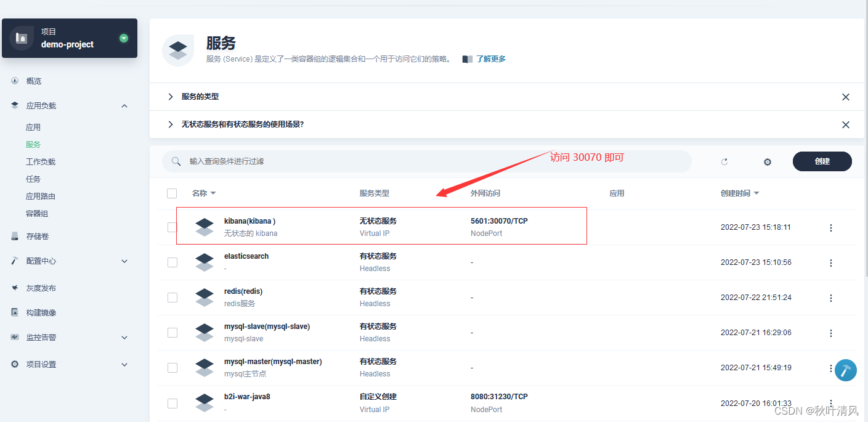
Task: Open the column settings gear above the list
Action: pyautogui.click(x=767, y=161)
